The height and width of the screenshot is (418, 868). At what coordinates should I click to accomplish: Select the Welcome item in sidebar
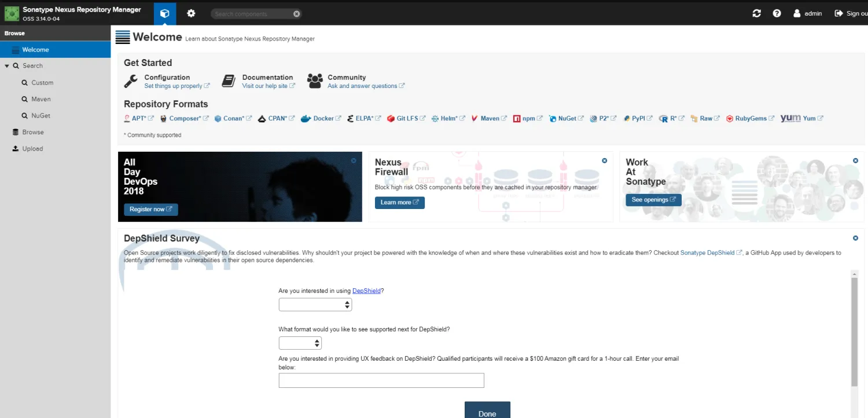(55, 50)
